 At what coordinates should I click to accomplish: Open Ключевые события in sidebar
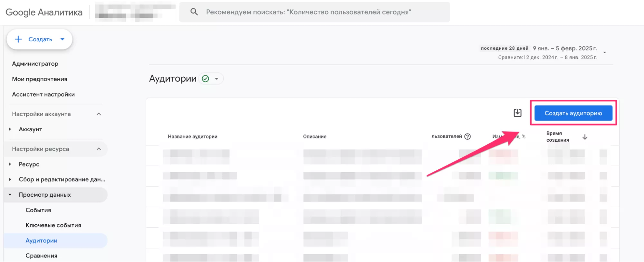(53, 225)
